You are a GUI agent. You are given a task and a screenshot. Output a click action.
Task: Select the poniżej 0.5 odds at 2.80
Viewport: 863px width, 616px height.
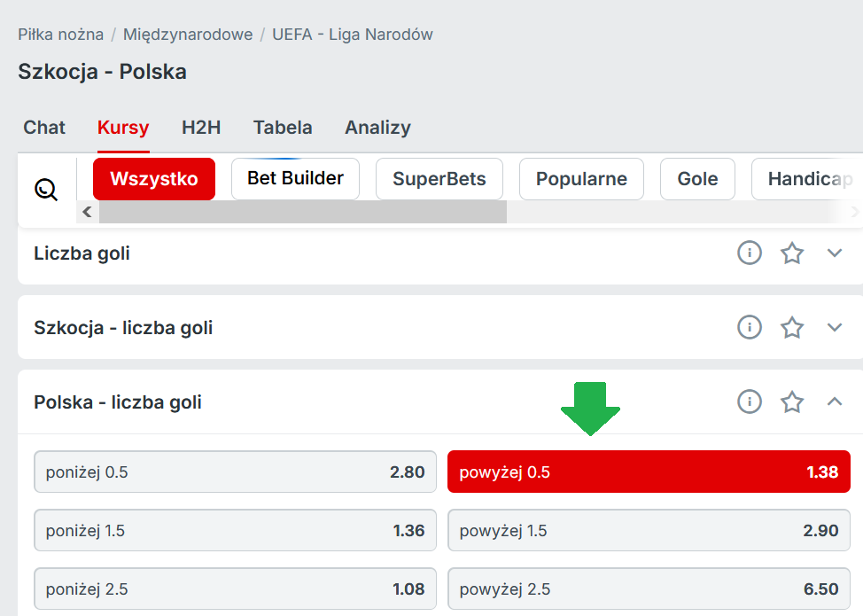point(235,472)
